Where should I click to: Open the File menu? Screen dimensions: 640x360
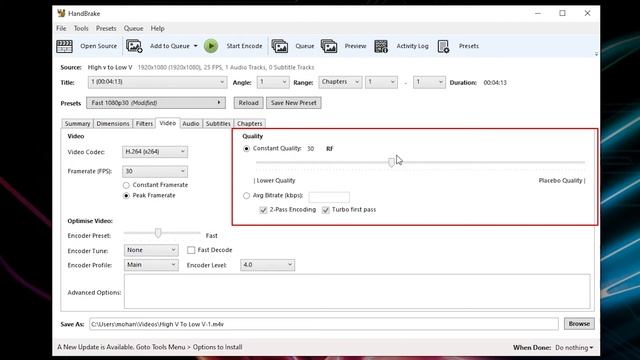click(61, 28)
